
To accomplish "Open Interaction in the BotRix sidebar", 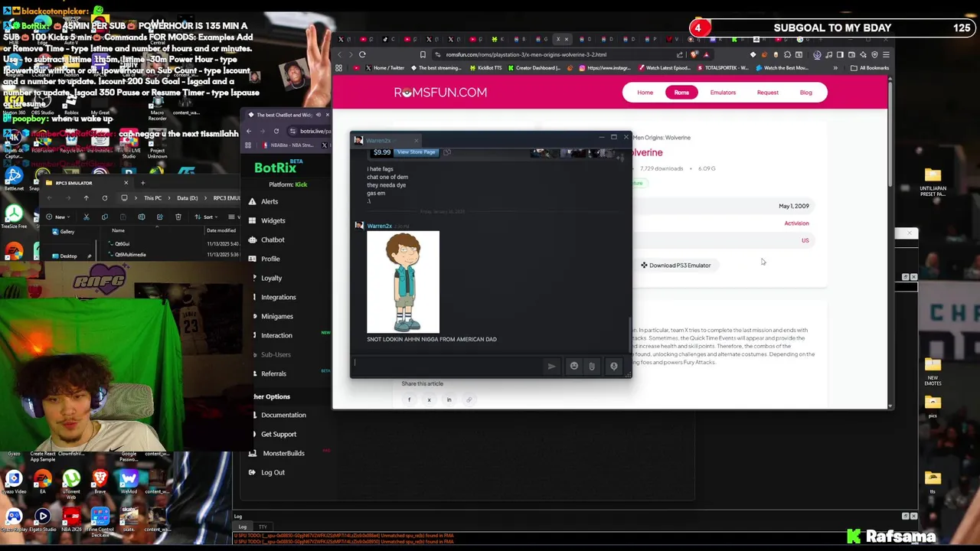I will pos(276,335).
